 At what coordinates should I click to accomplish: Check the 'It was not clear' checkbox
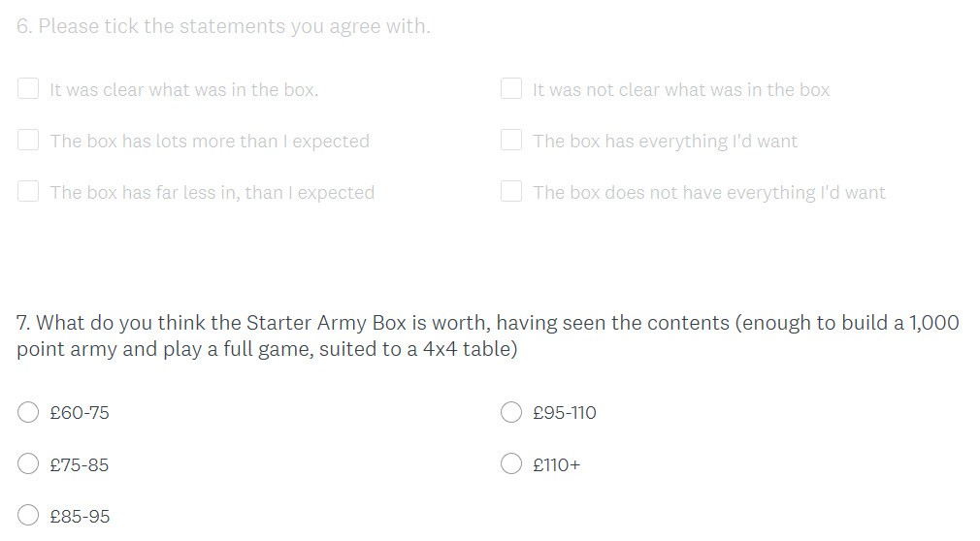511,89
